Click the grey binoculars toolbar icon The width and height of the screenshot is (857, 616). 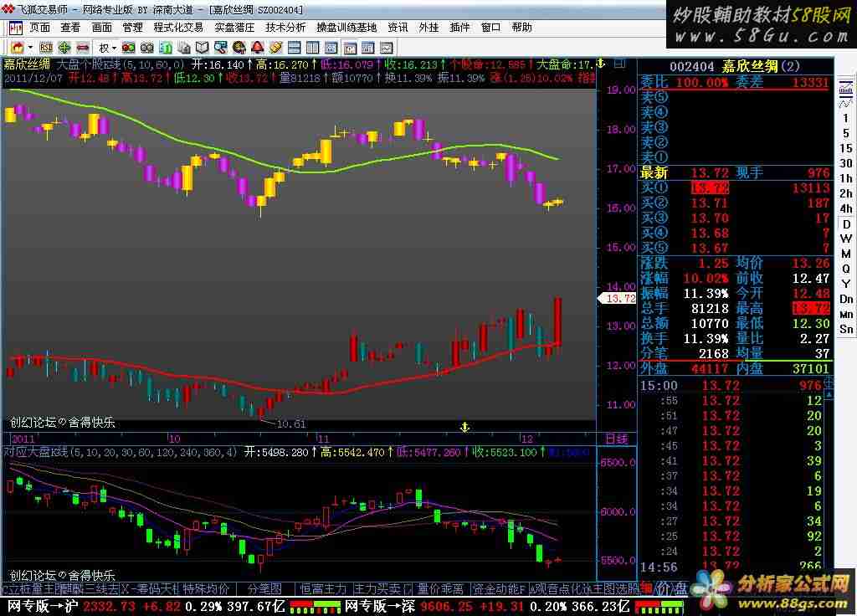pyautogui.click(x=146, y=48)
